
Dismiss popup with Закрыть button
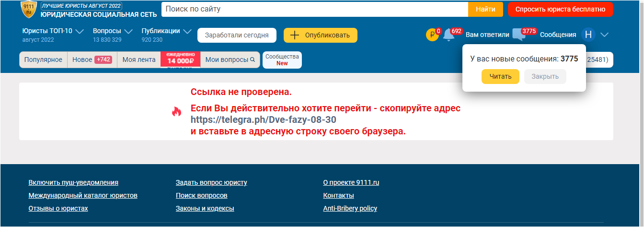[x=545, y=77]
